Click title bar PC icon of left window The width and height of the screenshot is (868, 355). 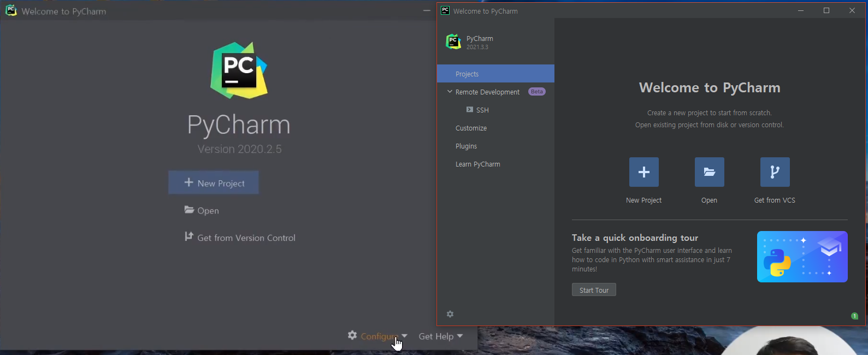[x=11, y=10]
